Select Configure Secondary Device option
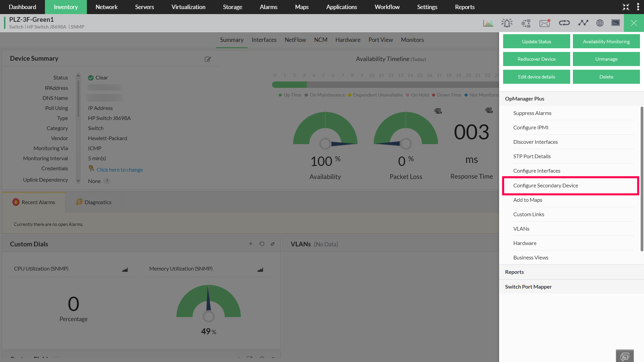Viewport: 644px width, 362px height. click(545, 186)
